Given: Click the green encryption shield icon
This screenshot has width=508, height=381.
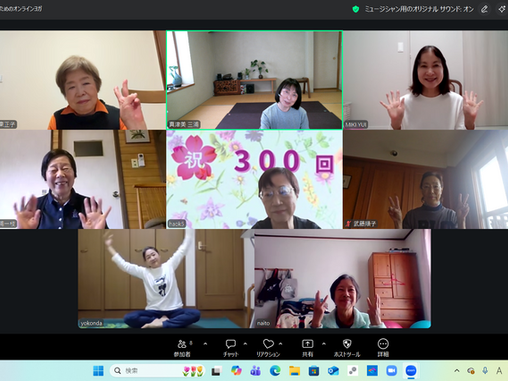Looking at the screenshot, I should point(356,9).
